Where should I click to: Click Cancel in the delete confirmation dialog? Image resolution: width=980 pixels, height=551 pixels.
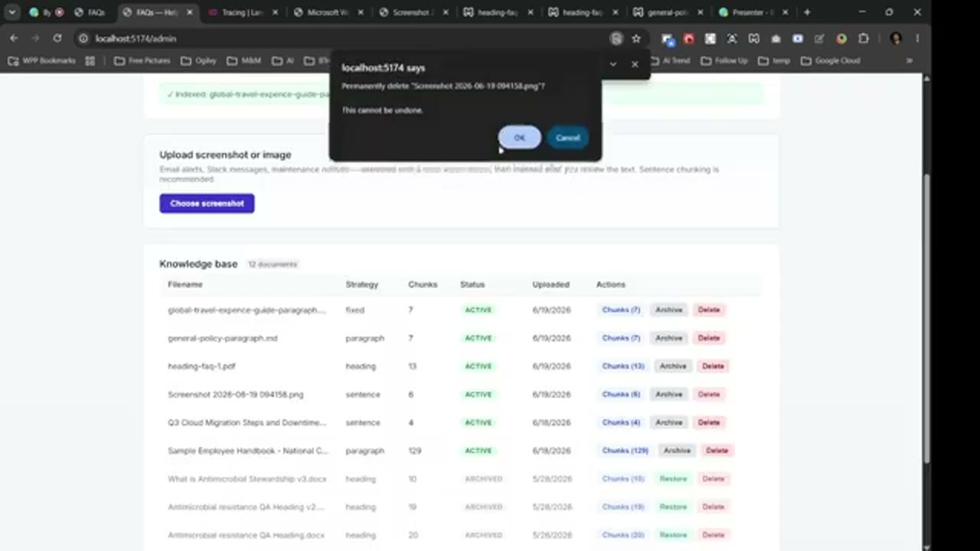point(567,138)
